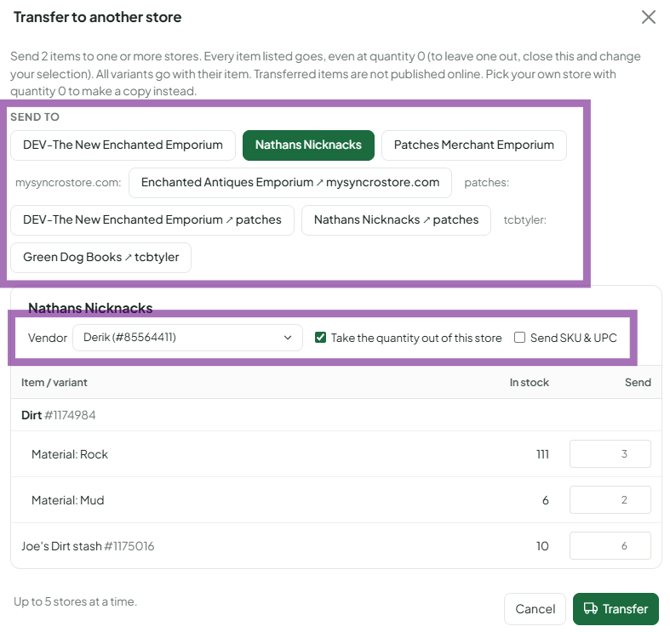Select DEV-The New Enchanted Emporium patches chip
The image size is (670, 632).
pos(152,220)
